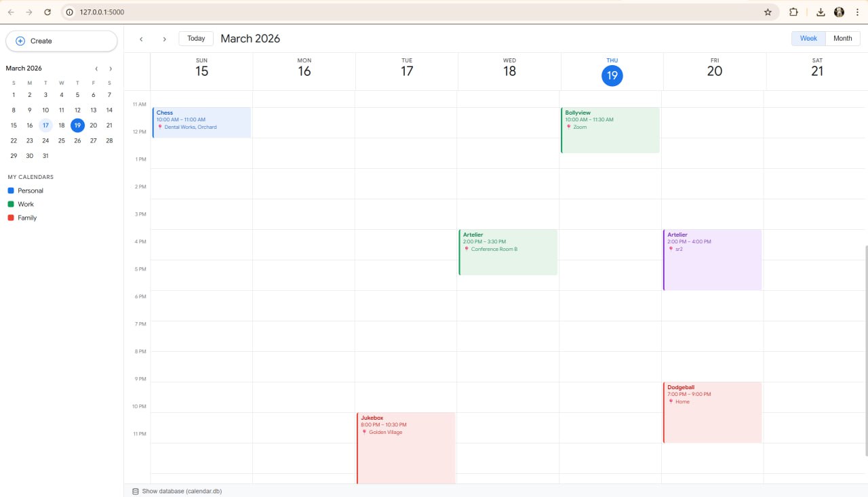
Task: Bookmark this page with the star icon
Action: 768,12
